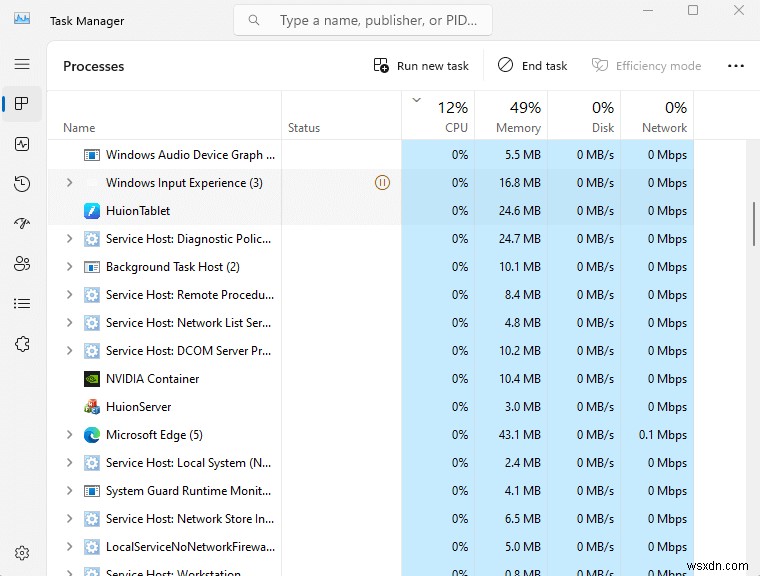
Task: Click the 43.1 MB memory value for Edge
Action: pos(520,435)
